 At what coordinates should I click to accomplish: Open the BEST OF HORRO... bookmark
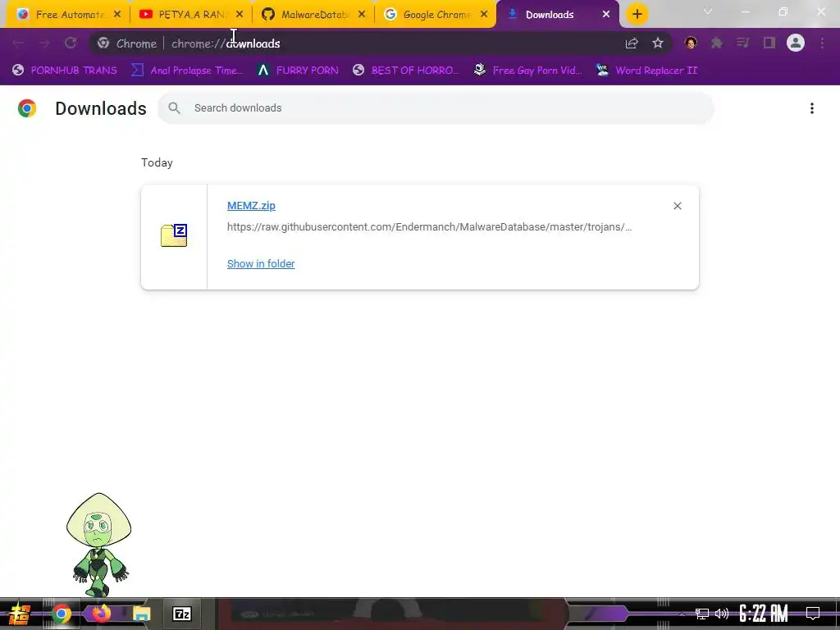click(x=406, y=71)
